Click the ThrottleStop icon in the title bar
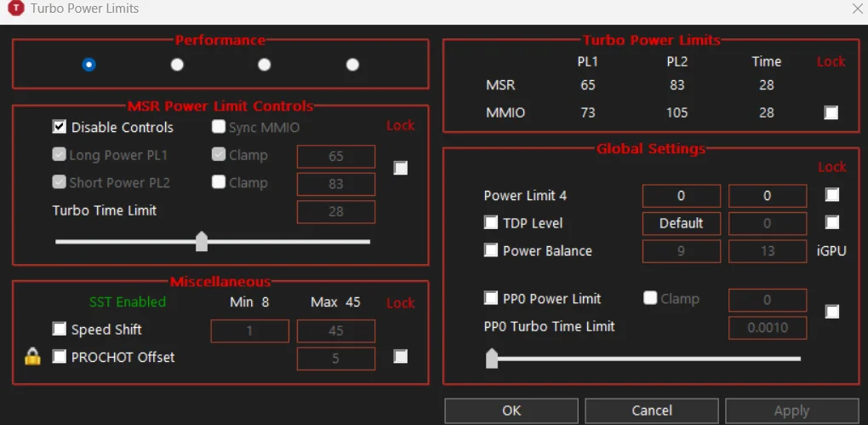Screen dimensions: 868x425 click(x=16, y=9)
